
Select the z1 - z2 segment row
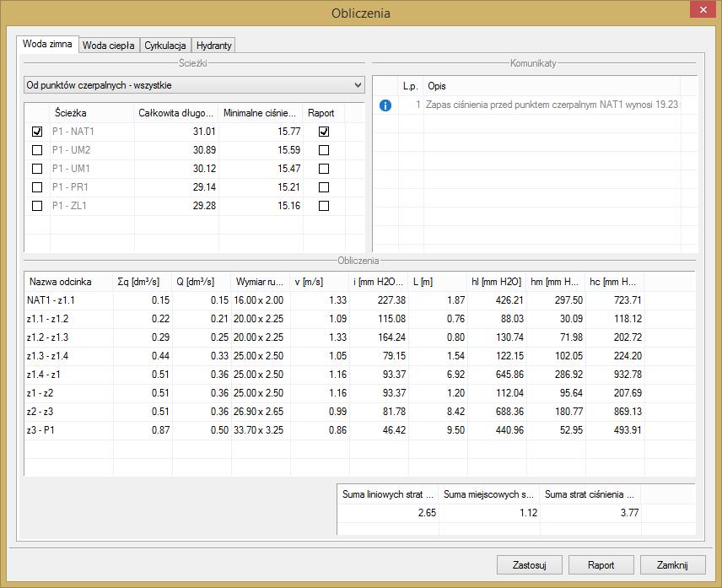[x=359, y=393]
